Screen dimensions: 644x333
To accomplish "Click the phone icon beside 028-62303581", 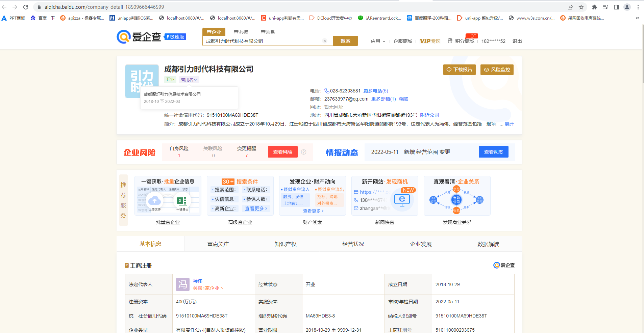I will coord(327,91).
